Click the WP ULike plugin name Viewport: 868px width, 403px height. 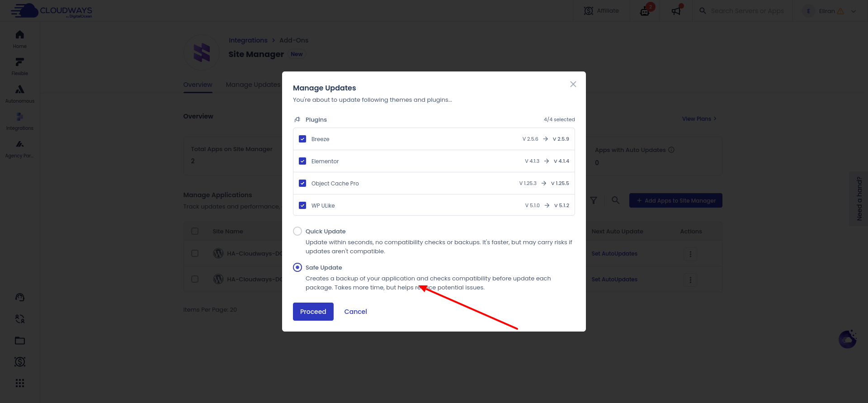pos(323,205)
